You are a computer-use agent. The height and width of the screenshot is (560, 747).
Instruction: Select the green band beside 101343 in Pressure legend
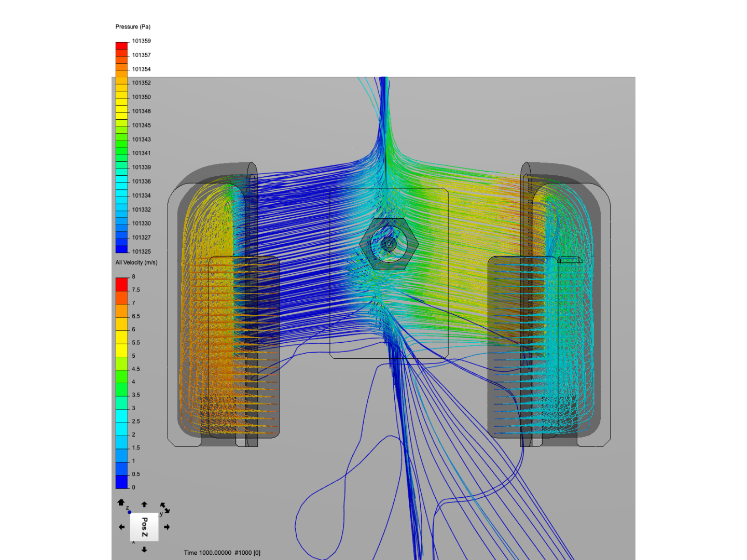pyautogui.click(x=121, y=137)
